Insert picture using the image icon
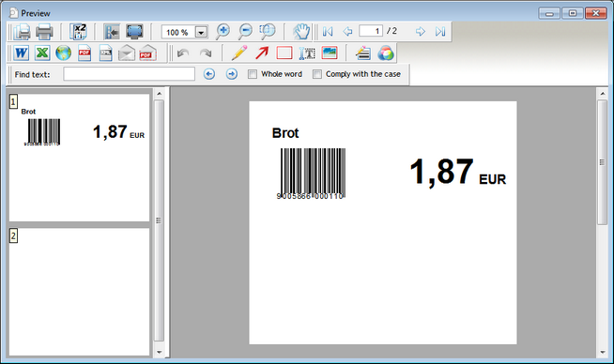The width and height of the screenshot is (614, 364). (330, 53)
